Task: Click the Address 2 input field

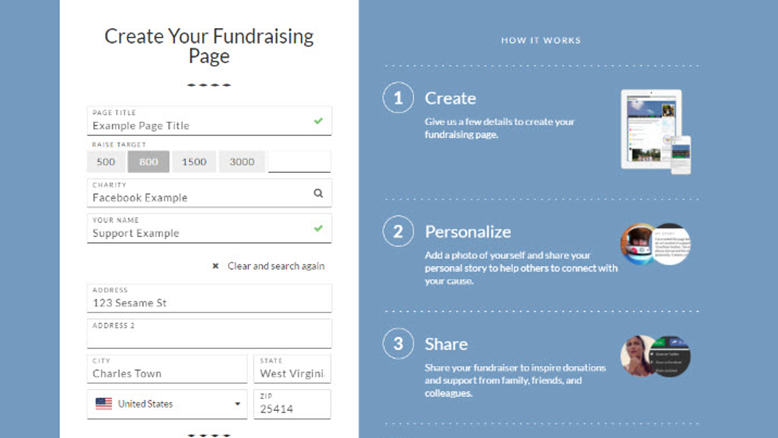Action: 209,333
